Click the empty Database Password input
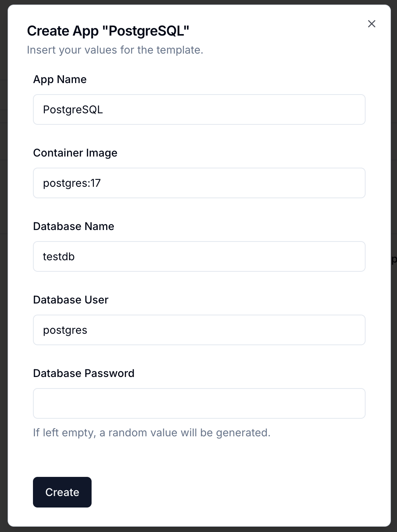397x532 pixels. (199, 403)
